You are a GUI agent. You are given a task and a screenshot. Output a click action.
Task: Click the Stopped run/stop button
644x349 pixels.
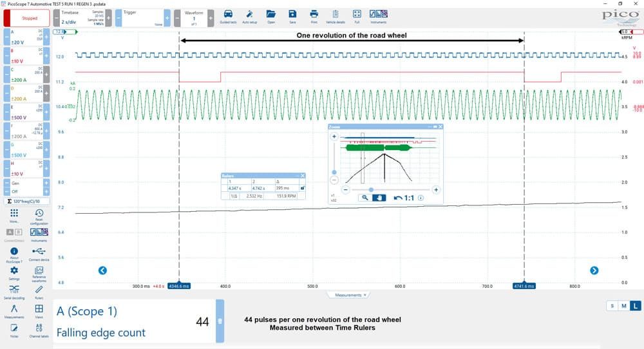(x=26, y=18)
